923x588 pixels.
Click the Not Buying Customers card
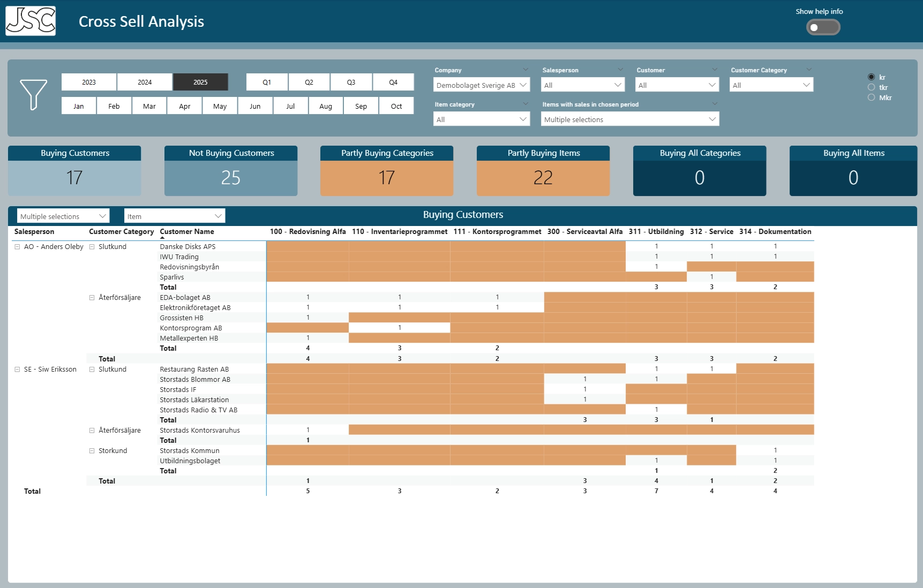(x=231, y=171)
